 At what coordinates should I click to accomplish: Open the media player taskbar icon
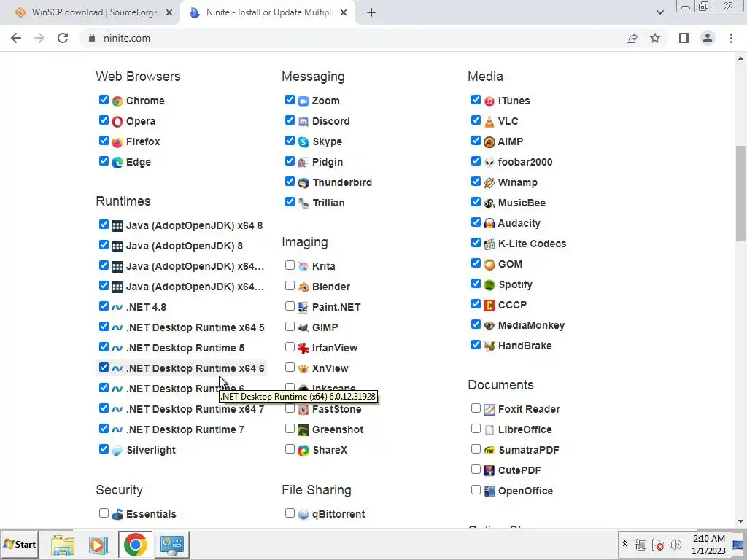click(x=98, y=544)
